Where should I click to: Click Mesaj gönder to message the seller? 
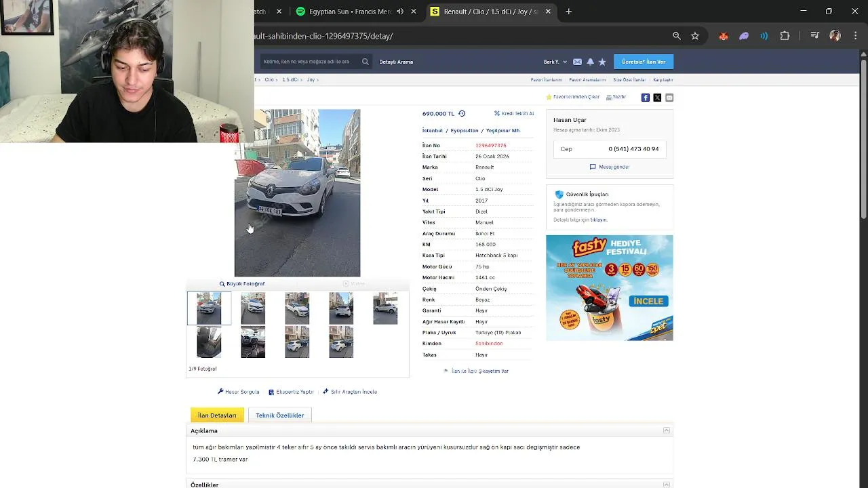click(610, 167)
